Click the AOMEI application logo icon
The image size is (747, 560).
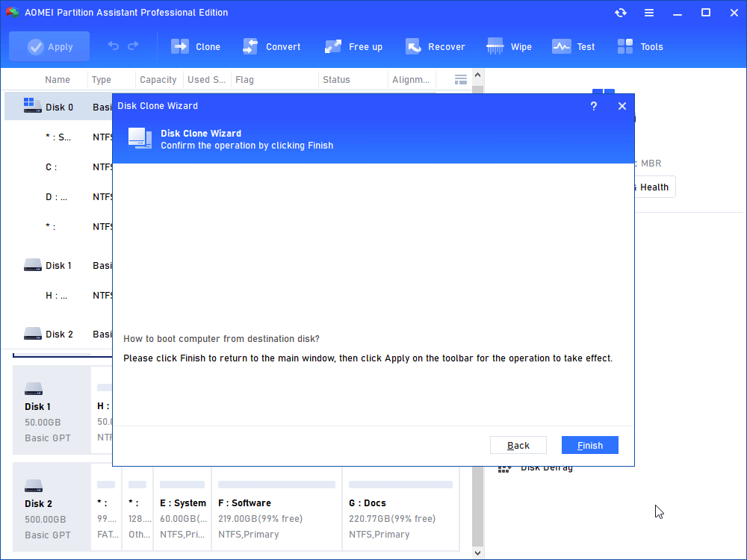pyautogui.click(x=13, y=13)
